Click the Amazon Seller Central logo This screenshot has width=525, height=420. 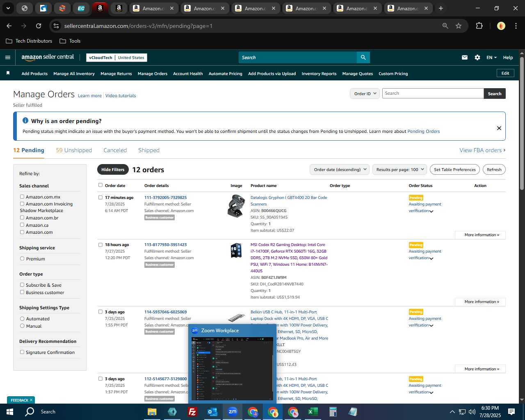[48, 57]
